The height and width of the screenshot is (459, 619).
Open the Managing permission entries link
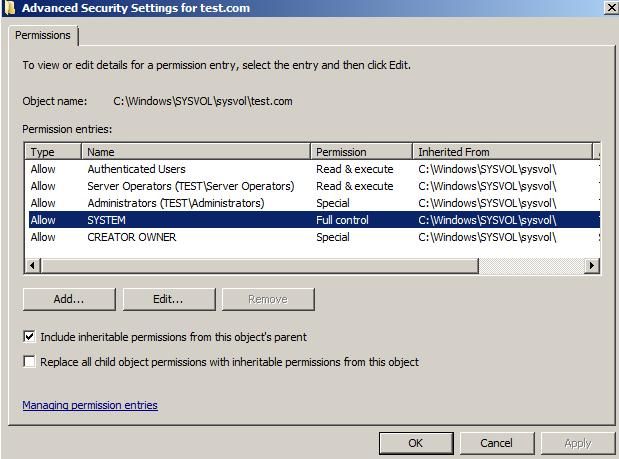(90, 405)
